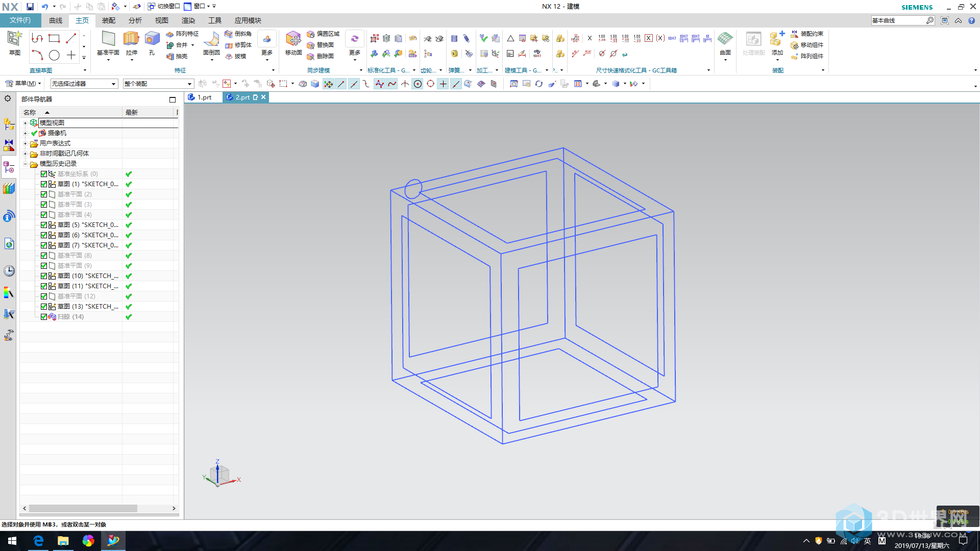Switch to the 应用模块 ribbon tab
This screenshot has height=551, width=980.
(248, 20)
